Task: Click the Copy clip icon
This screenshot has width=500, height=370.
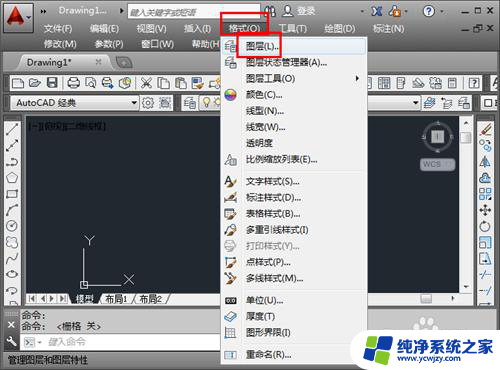Action: click(163, 83)
